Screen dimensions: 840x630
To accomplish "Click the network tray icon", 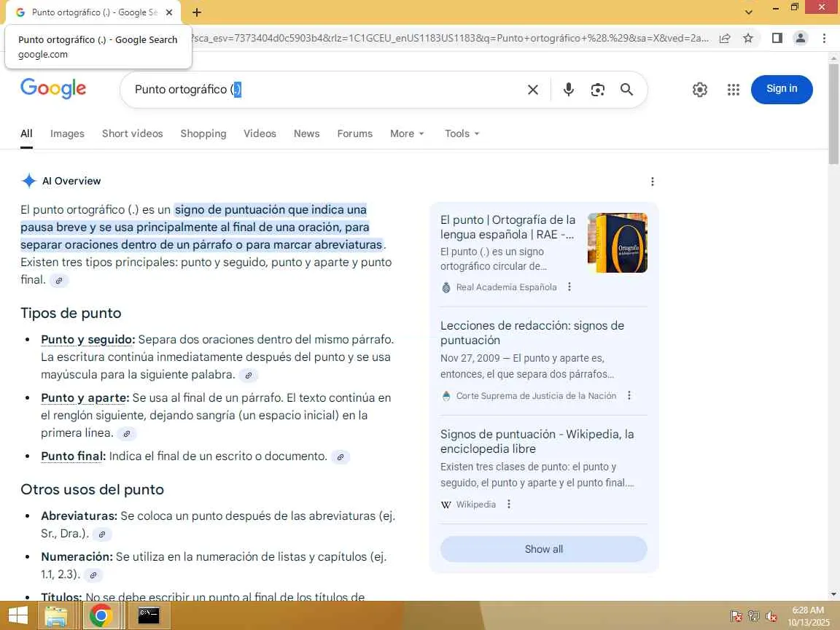I will click(x=754, y=616).
